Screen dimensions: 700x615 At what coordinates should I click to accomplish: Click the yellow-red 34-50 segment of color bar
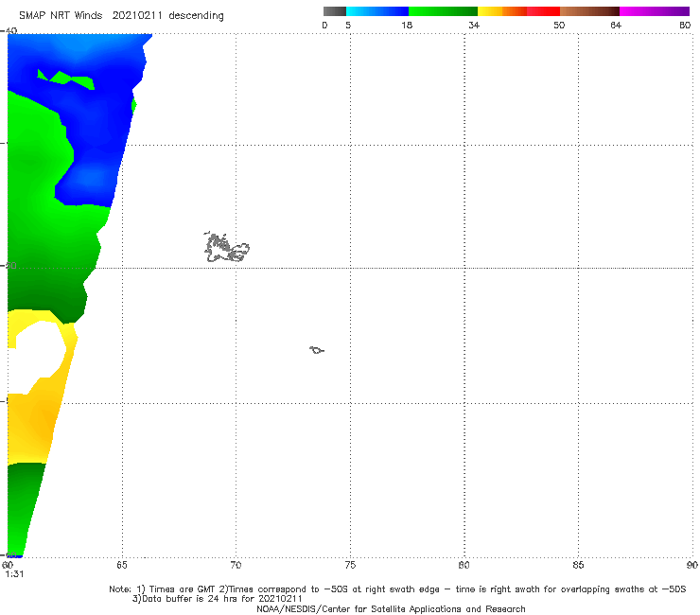(x=518, y=11)
